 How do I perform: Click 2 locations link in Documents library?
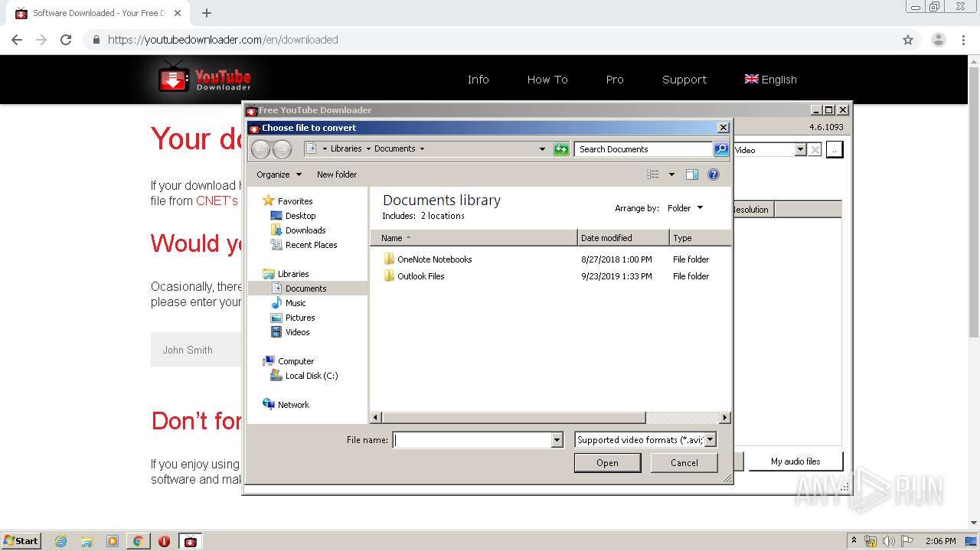tap(443, 216)
